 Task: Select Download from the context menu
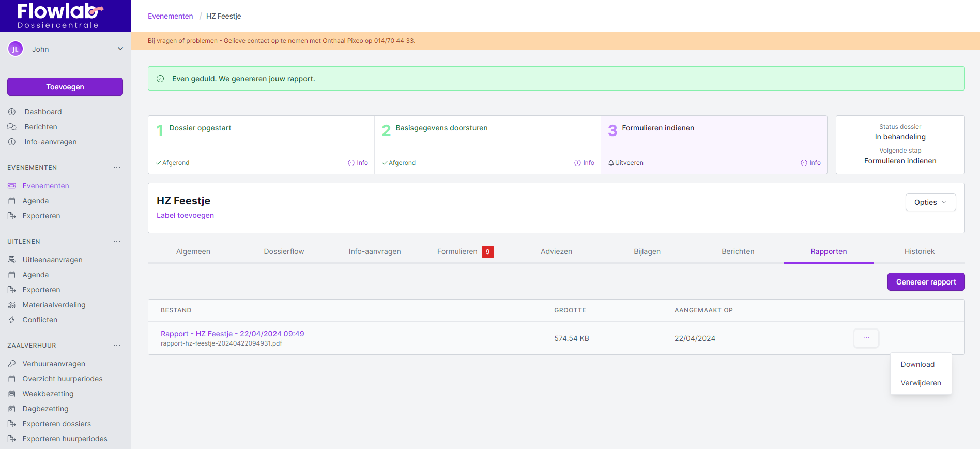[x=917, y=364]
